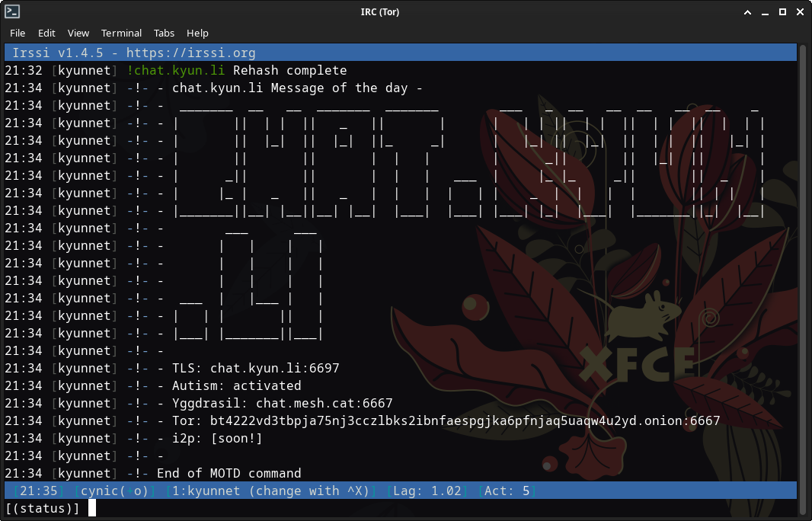Click the terminal icon in the title bar
The width and height of the screenshot is (812, 521).
coord(12,11)
